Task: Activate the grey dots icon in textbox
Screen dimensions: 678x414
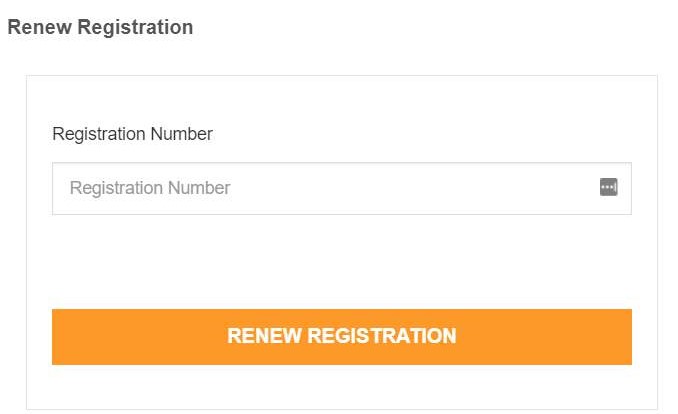Action: (608, 187)
